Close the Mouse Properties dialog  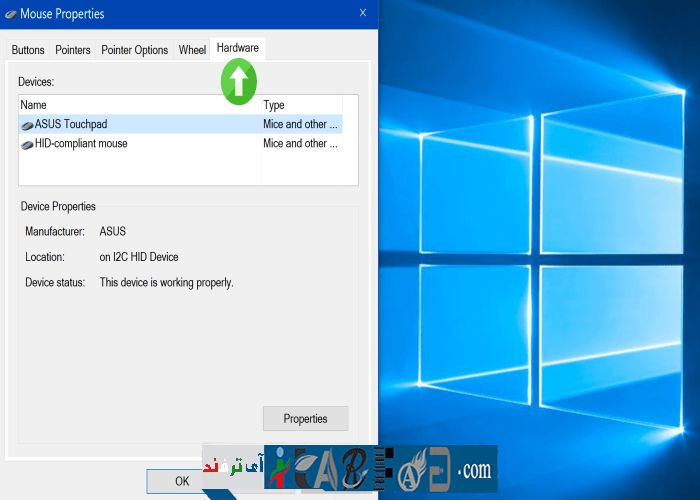click(x=361, y=14)
